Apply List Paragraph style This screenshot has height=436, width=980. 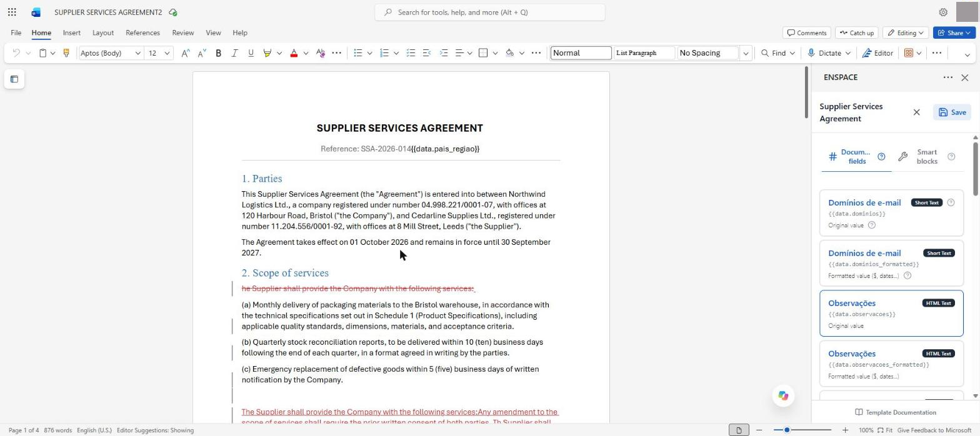coord(644,53)
